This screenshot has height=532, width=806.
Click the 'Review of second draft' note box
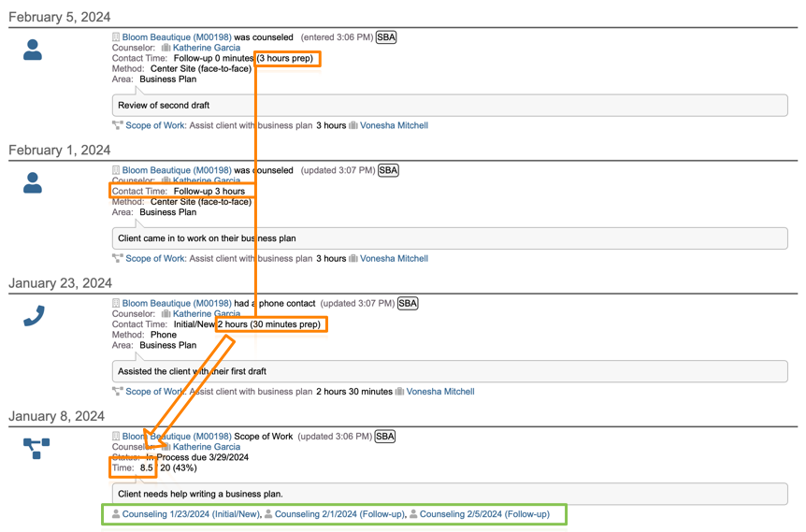click(x=449, y=106)
